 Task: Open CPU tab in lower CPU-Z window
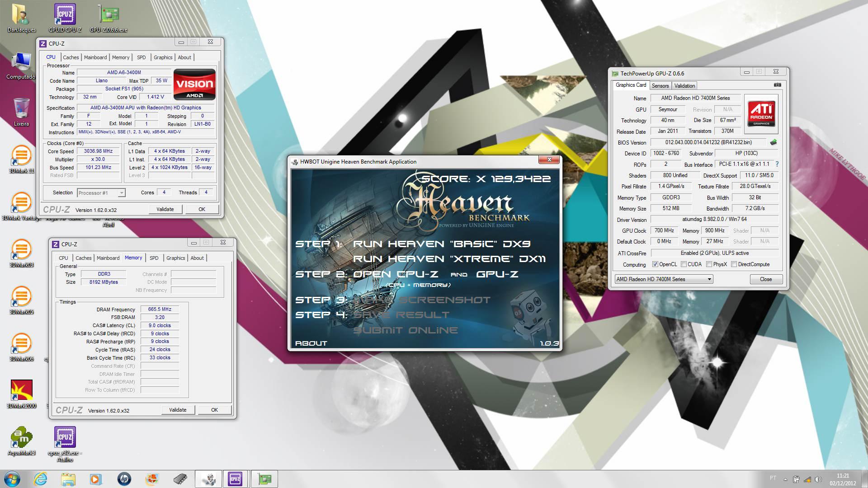63,258
